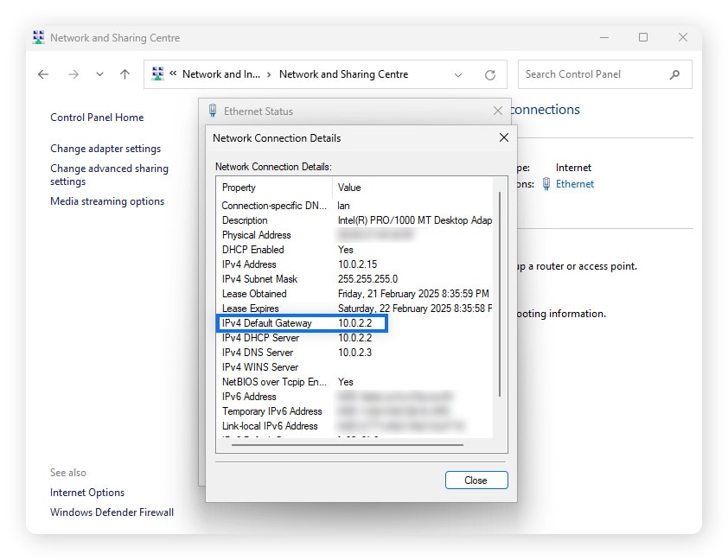Expand the address bar history dropdown

[458, 74]
